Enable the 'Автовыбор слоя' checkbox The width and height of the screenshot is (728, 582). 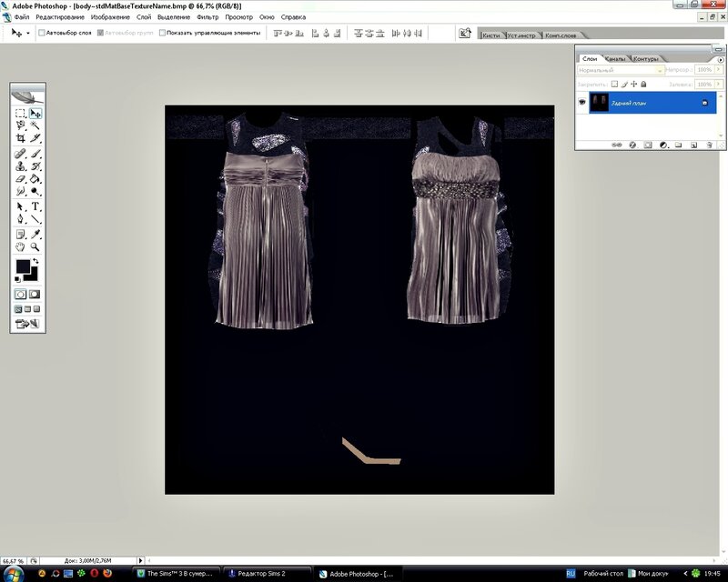point(42,33)
